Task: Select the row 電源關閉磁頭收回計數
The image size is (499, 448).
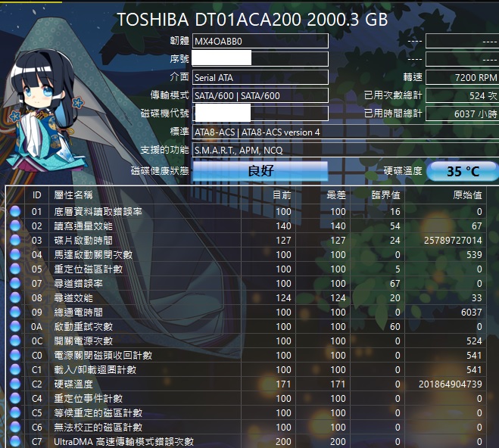Action: pos(246,355)
